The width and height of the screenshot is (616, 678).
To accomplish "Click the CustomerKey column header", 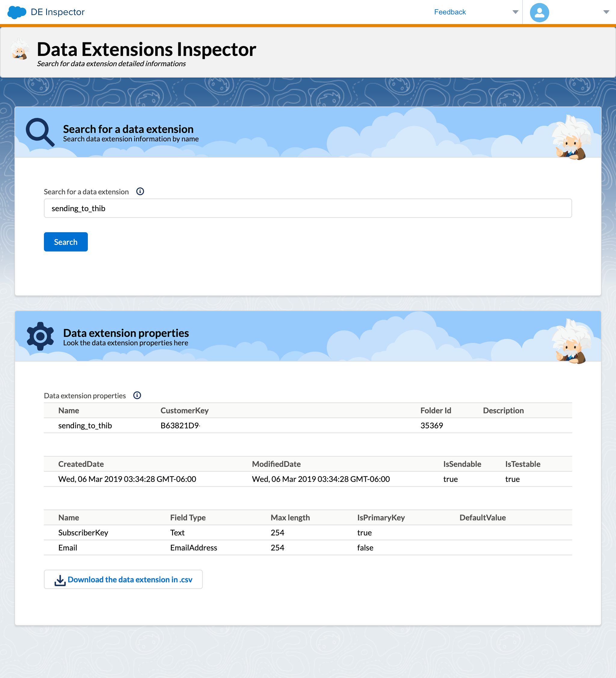I will coord(185,410).
